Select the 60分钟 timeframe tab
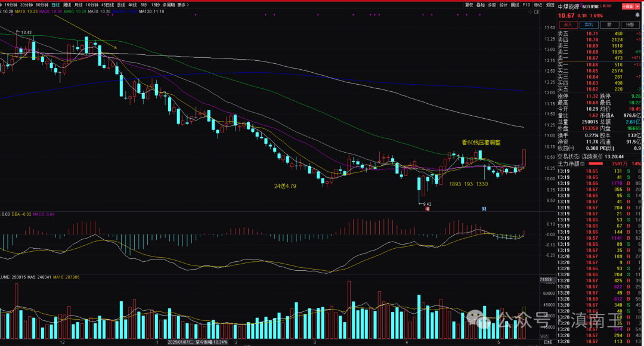Viewport: 644px width, 346px height. [42, 4]
